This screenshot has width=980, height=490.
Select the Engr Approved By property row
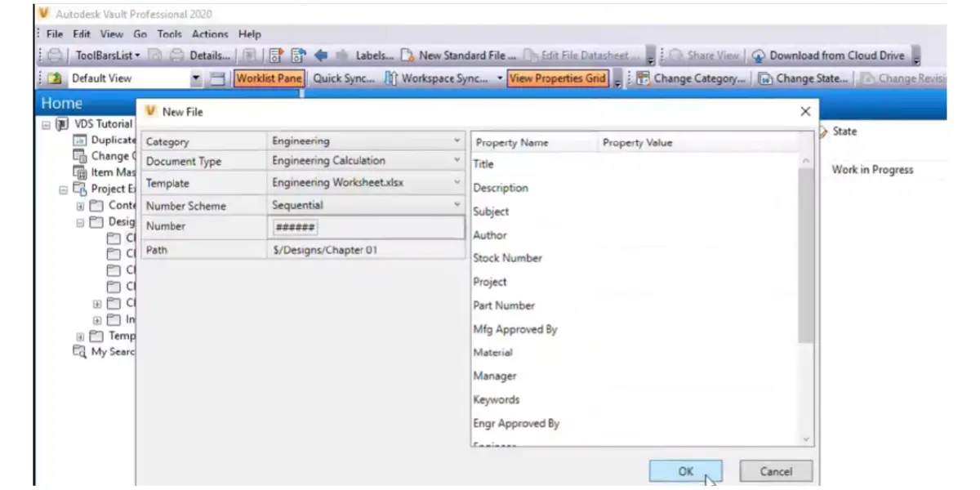coord(635,424)
